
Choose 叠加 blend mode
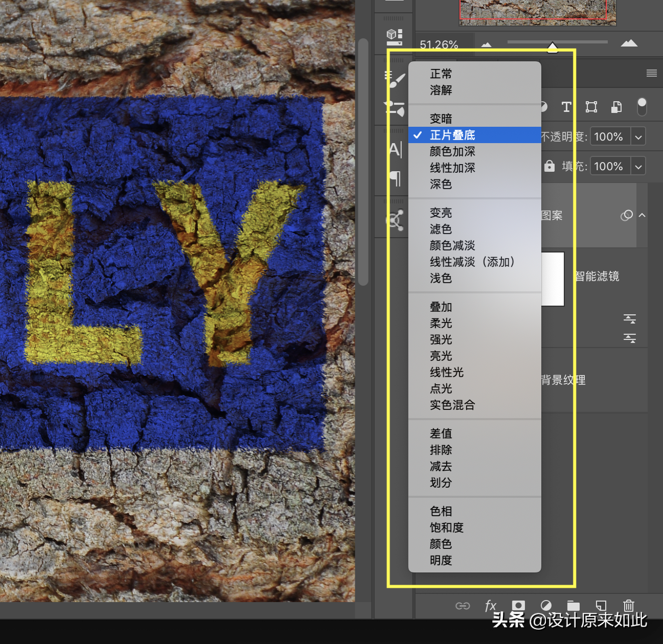click(474, 307)
